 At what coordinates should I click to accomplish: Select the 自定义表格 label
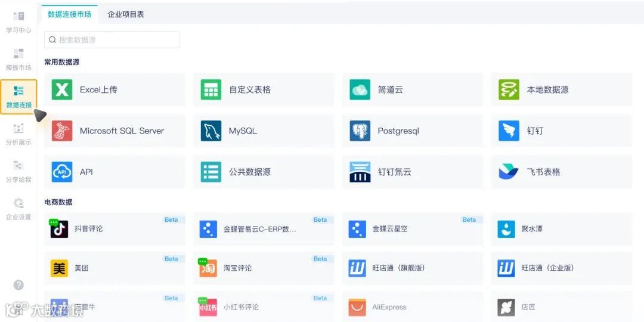point(250,89)
